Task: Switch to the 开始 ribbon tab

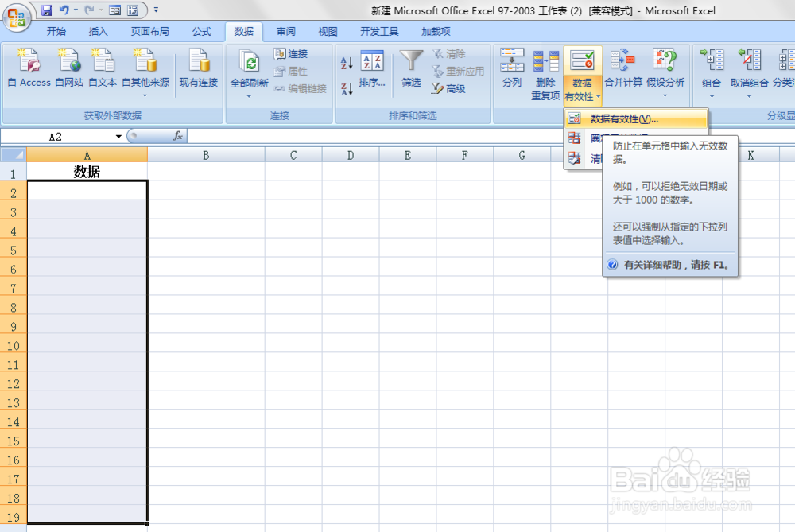Action: tap(56, 32)
